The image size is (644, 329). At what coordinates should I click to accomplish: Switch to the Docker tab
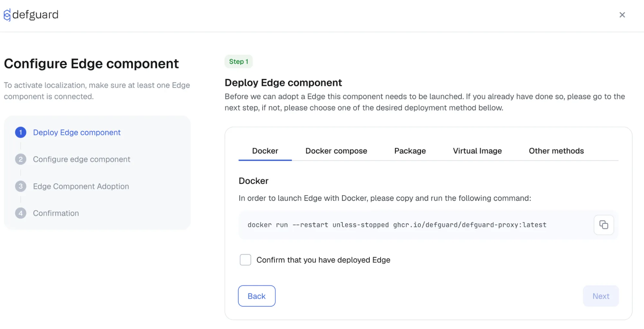pyautogui.click(x=265, y=151)
